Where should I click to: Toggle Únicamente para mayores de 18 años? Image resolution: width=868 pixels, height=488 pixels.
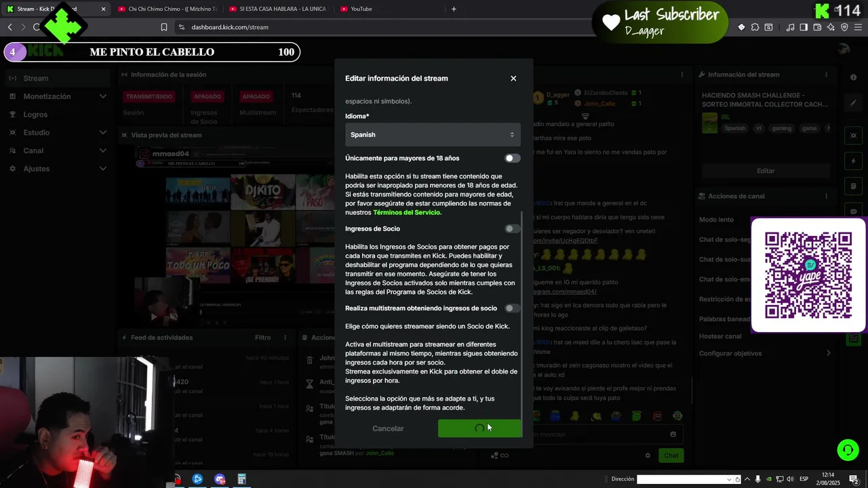tap(512, 158)
